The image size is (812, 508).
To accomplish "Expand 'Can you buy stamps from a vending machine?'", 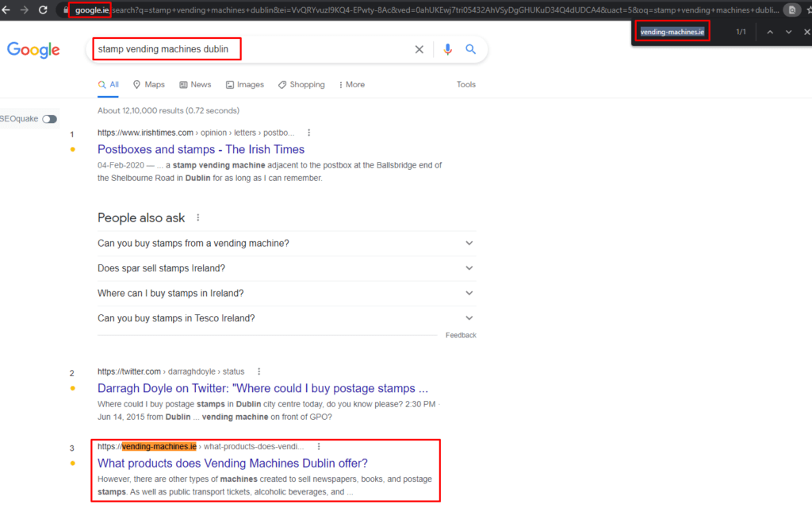I will 286,243.
